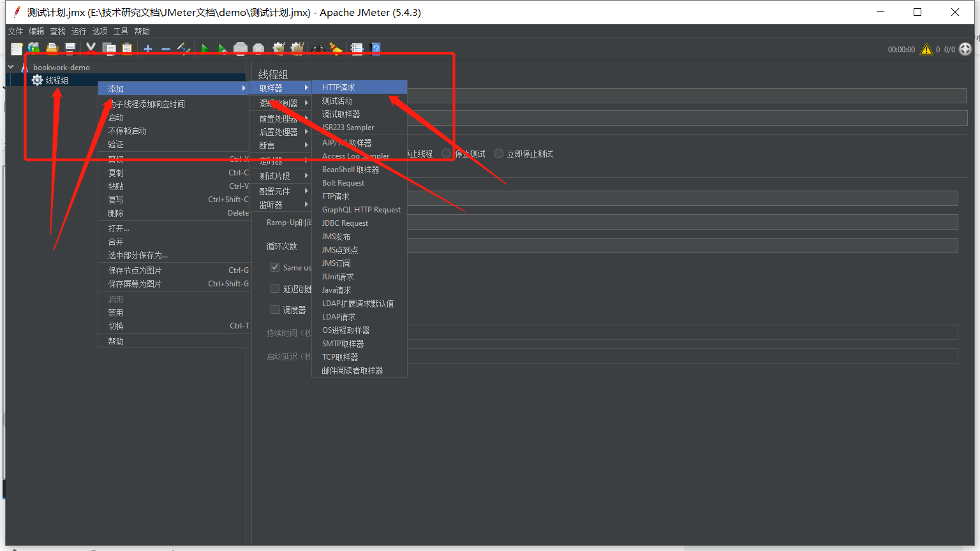The image size is (980, 551).
Task: Select the bookwork-demo test plan node
Action: [x=61, y=67]
